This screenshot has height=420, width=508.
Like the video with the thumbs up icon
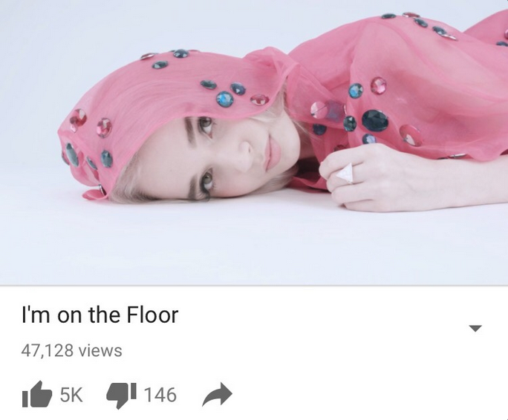pyautogui.click(x=37, y=394)
